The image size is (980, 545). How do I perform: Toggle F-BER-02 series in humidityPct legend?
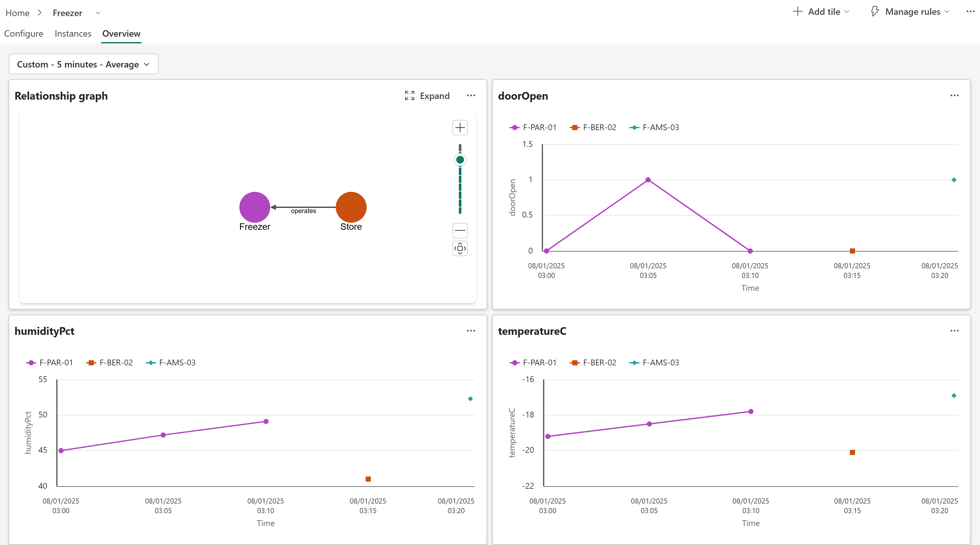pyautogui.click(x=110, y=363)
